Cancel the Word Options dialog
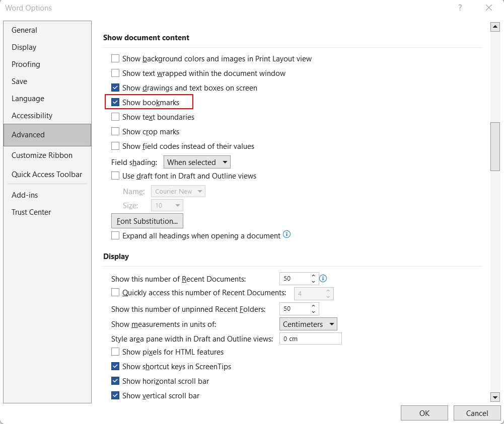 tap(477, 413)
